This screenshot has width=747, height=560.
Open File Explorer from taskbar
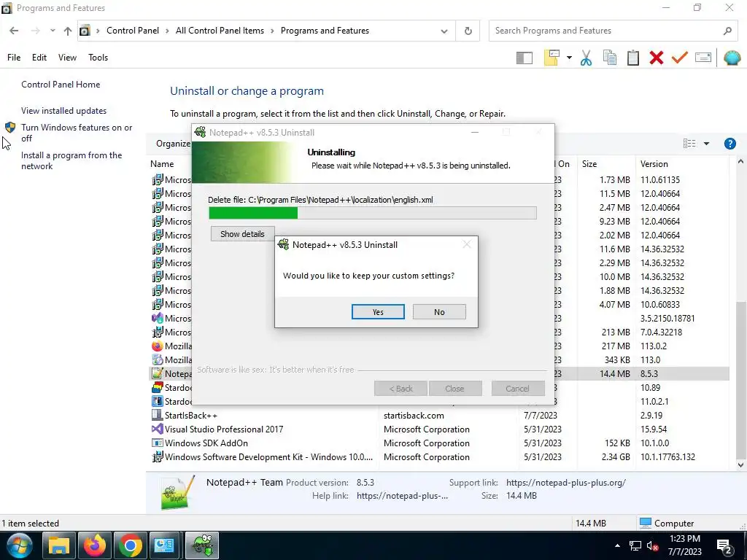(x=59, y=545)
